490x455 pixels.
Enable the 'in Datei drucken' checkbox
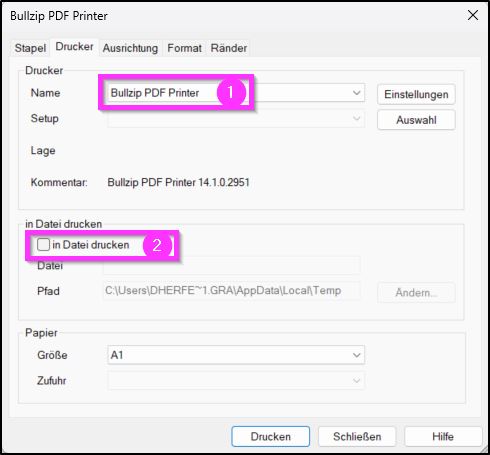pos(43,244)
